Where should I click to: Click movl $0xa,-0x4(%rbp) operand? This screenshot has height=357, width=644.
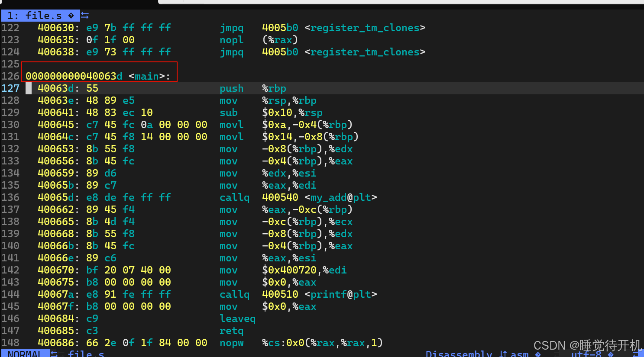[x=307, y=125]
